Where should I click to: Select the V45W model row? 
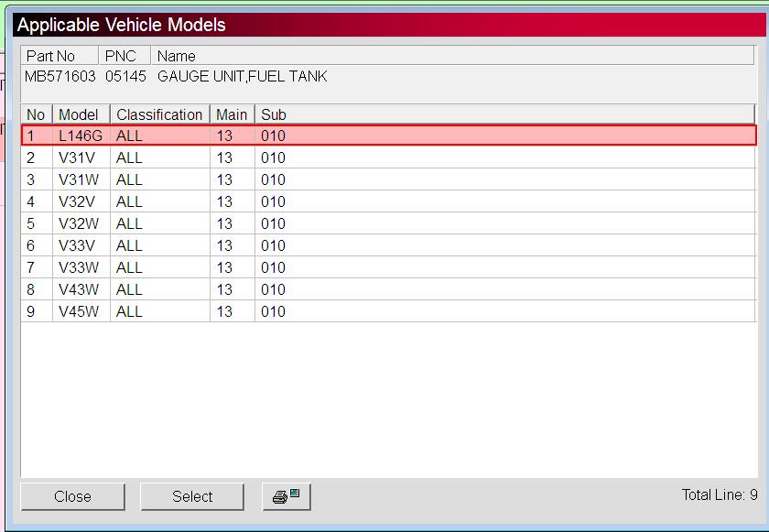point(79,311)
